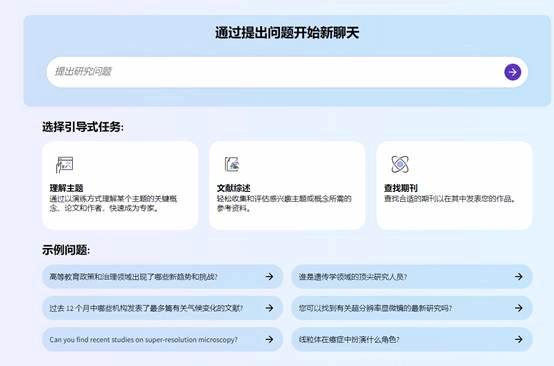
Task: Click arrow beside English microscopy question
Action: pyautogui.click(x=270, y=340)
